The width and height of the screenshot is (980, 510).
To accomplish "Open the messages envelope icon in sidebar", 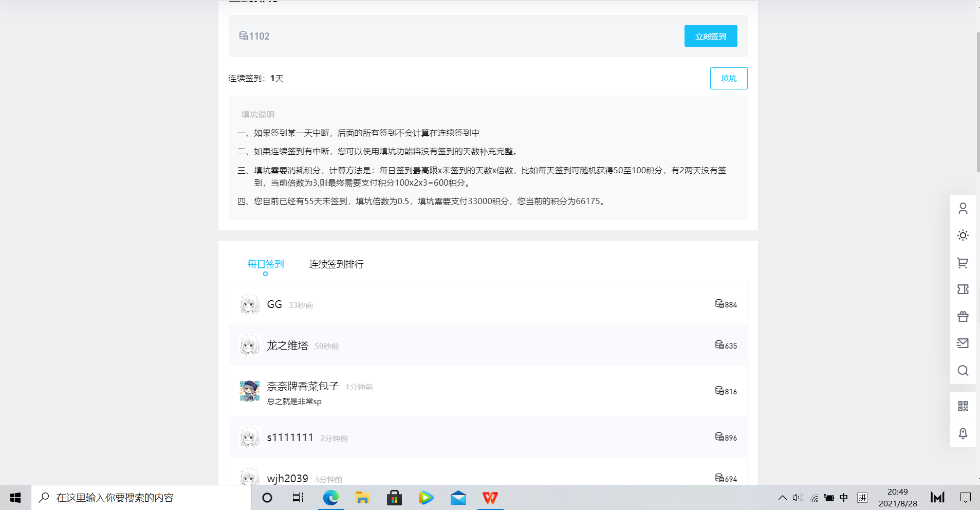I will (963, 343).
